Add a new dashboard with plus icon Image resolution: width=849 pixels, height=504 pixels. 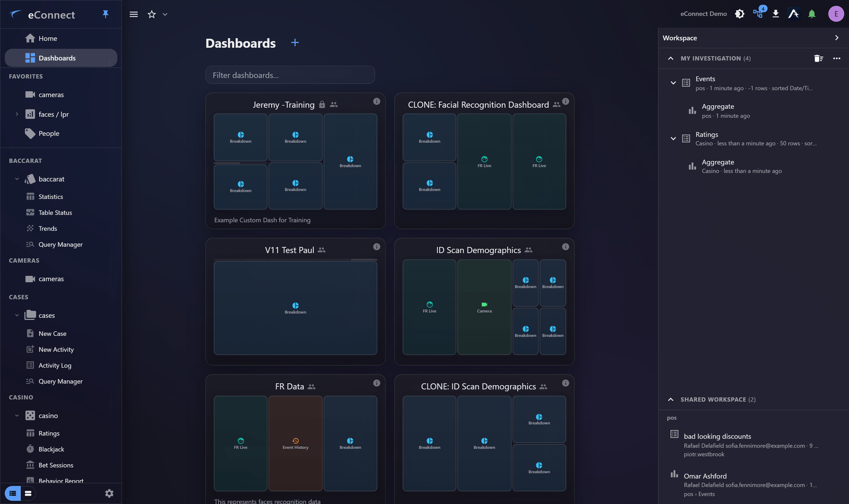[295, 42]
